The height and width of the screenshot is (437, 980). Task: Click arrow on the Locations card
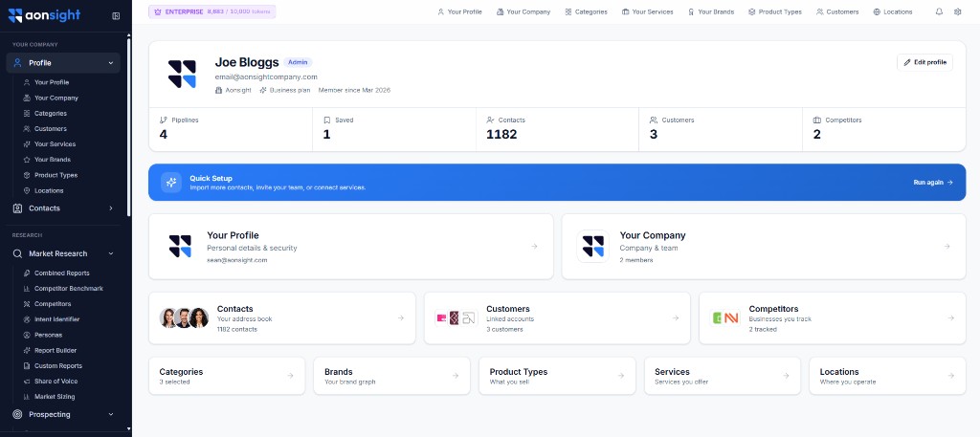coord(950,376)
